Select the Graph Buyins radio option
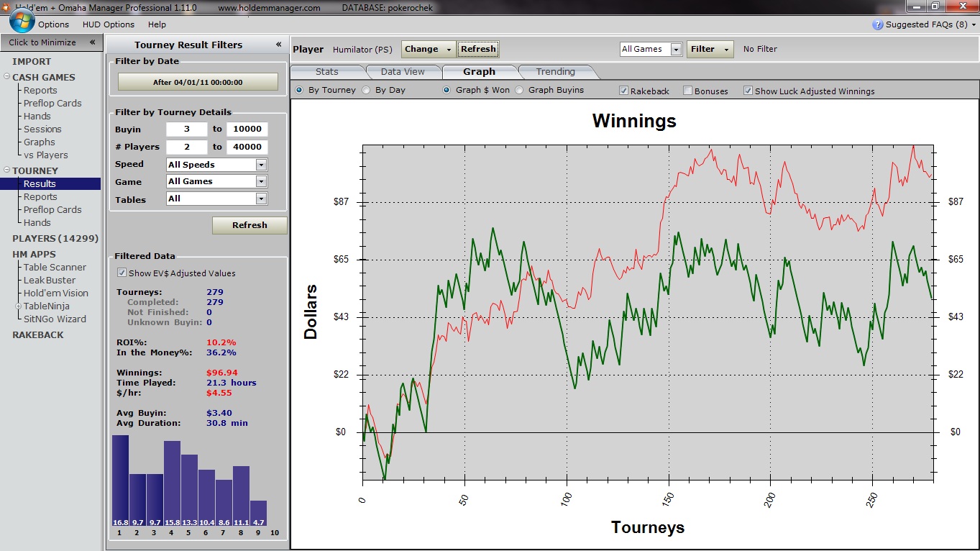Screen dimensions: 980x551 (x=519, y=90)
